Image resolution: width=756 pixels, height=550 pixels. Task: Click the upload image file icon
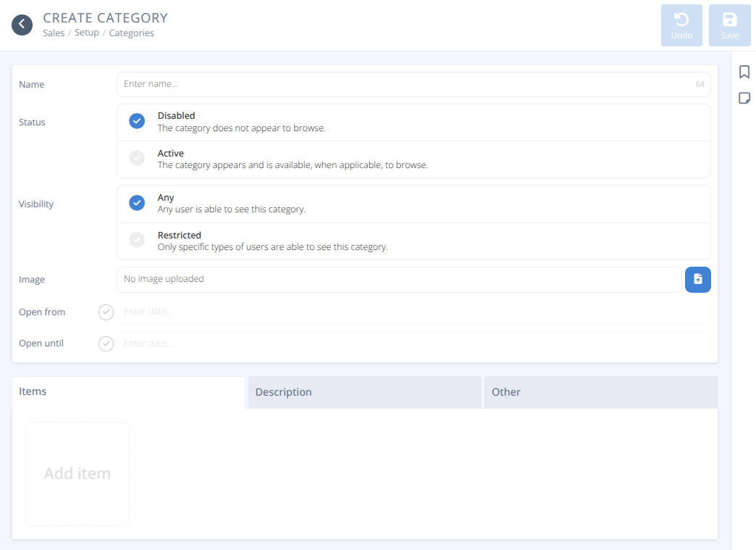pyautogui.click(x=697, y=279)
